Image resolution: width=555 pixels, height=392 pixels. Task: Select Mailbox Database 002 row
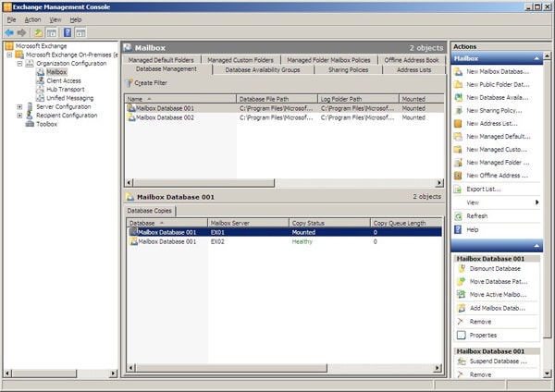pos(284,117)
